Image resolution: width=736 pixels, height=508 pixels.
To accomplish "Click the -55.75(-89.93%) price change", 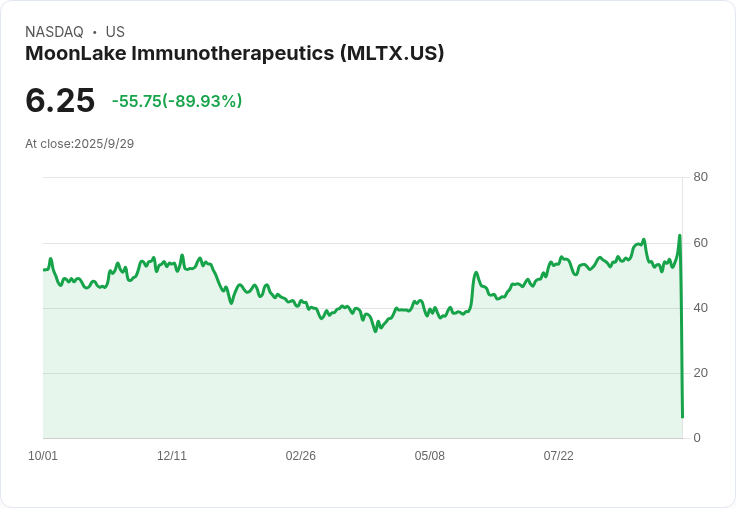I will (x=177, y=101).
